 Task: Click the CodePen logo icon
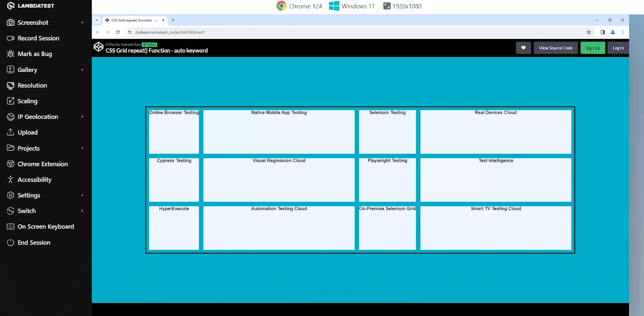tap(99, 47)
